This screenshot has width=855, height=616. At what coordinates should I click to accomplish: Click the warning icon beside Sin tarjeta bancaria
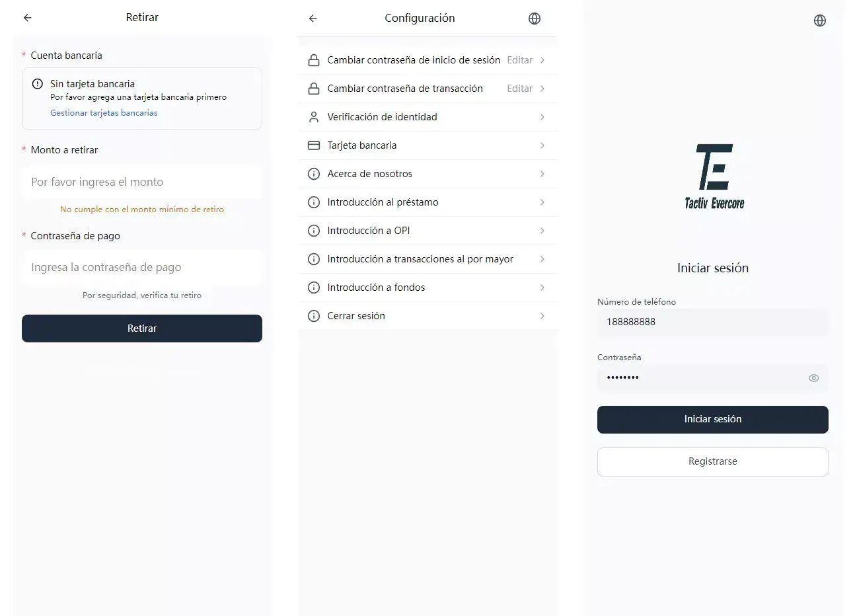pyautogui.click(x=38, y=84)
